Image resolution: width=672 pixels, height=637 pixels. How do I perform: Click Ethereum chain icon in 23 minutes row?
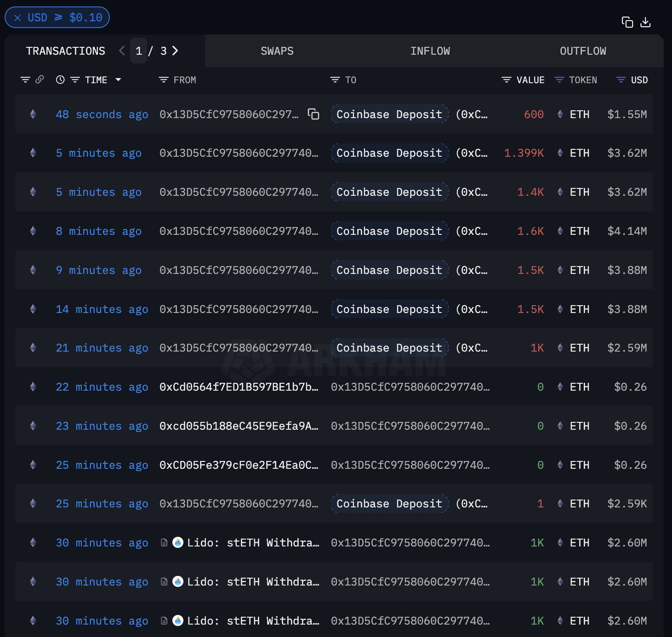pyautogui.click(x=33, y=426)
